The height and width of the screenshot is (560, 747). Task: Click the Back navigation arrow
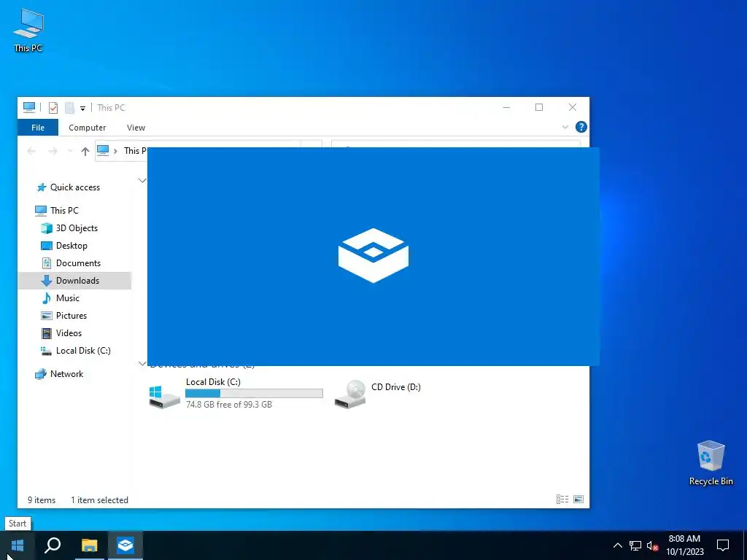point(31,152)
